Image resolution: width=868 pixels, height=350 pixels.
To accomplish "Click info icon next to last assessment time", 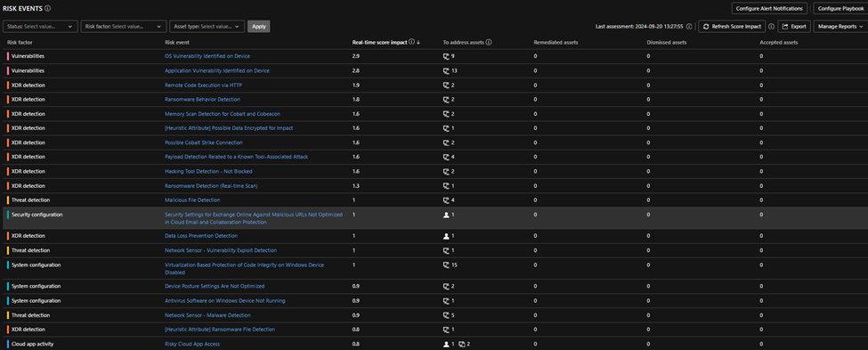I will click(689, 27).
